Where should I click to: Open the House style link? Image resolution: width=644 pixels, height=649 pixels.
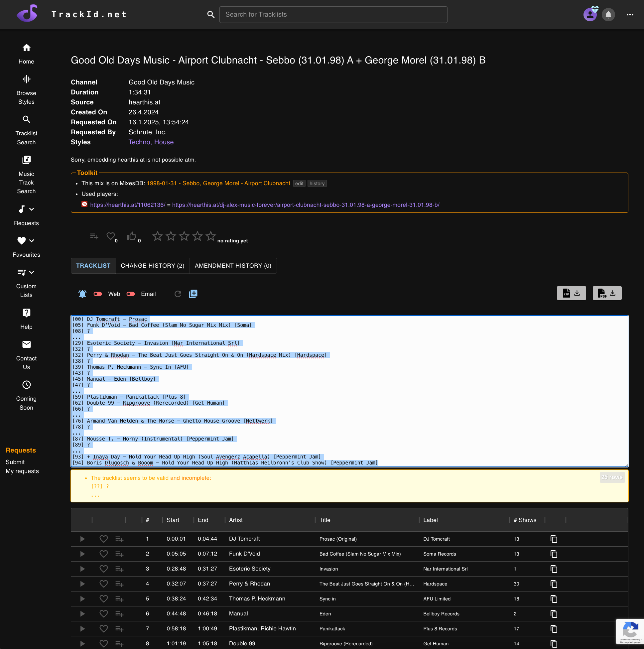(x=164, y=142)
